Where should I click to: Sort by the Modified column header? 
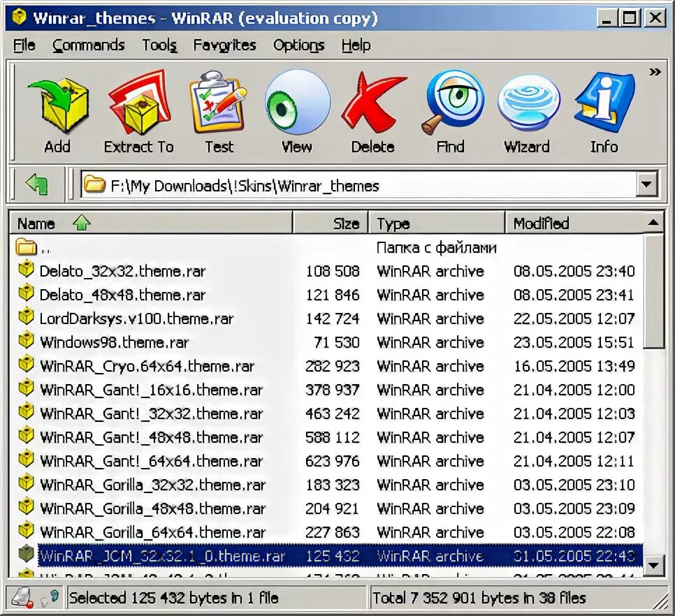574,223
